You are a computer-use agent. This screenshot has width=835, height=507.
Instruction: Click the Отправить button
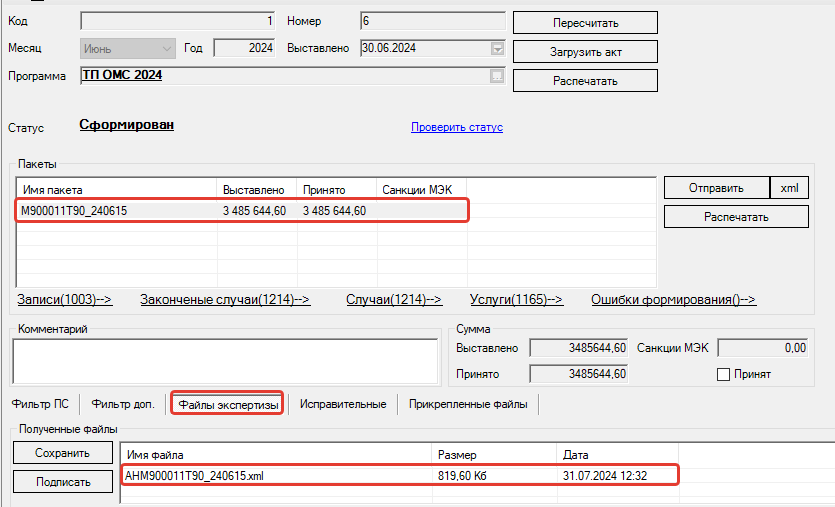[716, 188]
